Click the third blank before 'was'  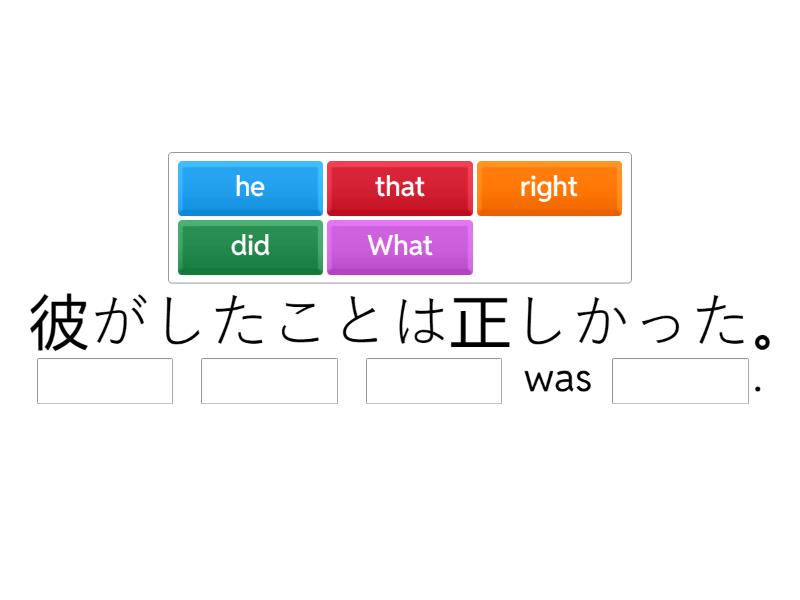click(434, 380)
